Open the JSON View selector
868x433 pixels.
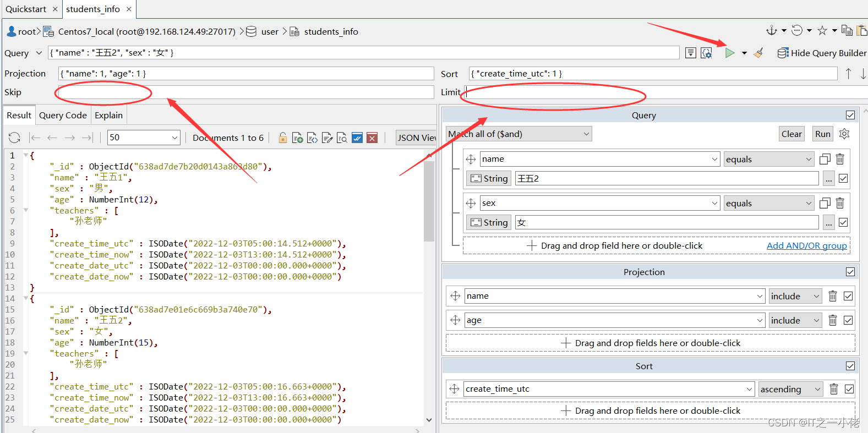click(416, 138)
